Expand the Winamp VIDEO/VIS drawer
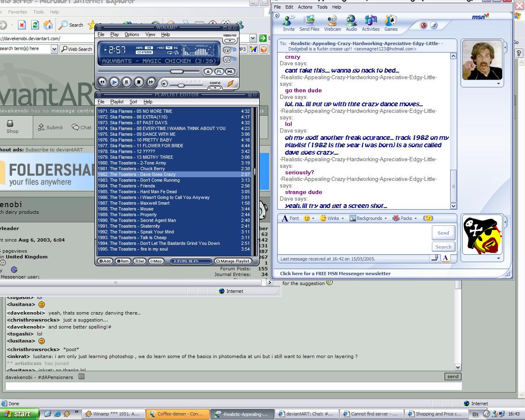 tap(230, 41)
